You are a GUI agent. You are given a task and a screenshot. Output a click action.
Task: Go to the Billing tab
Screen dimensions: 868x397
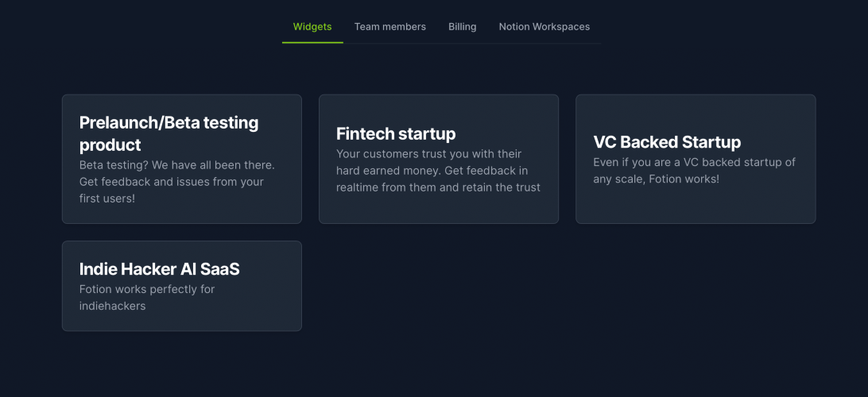462,27
